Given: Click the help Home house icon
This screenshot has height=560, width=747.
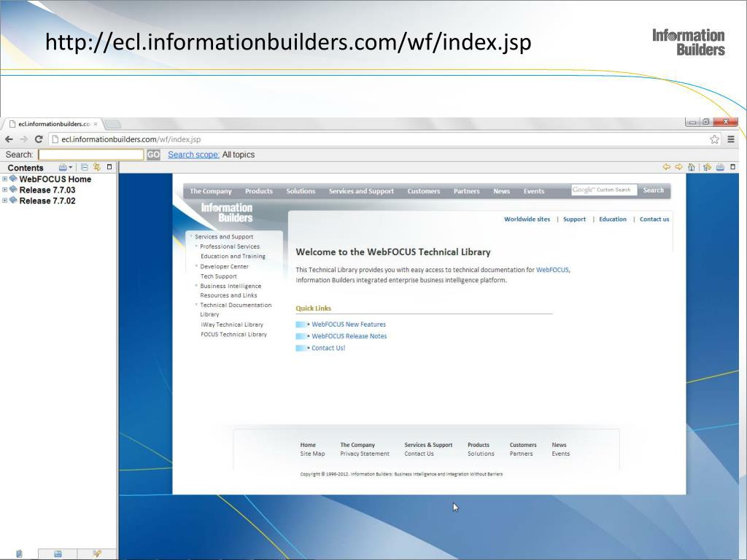Looking at the screenshot, I should pyautogui.click(x=692, y=167).
